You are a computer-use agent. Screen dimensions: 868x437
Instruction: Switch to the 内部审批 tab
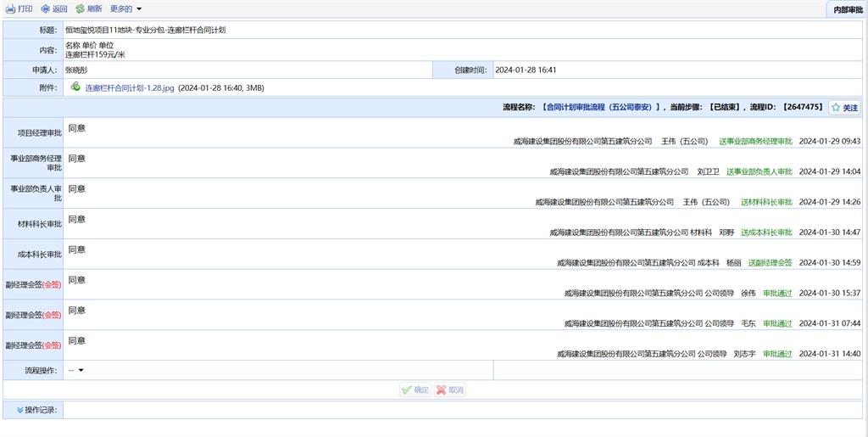click(846, 9)
